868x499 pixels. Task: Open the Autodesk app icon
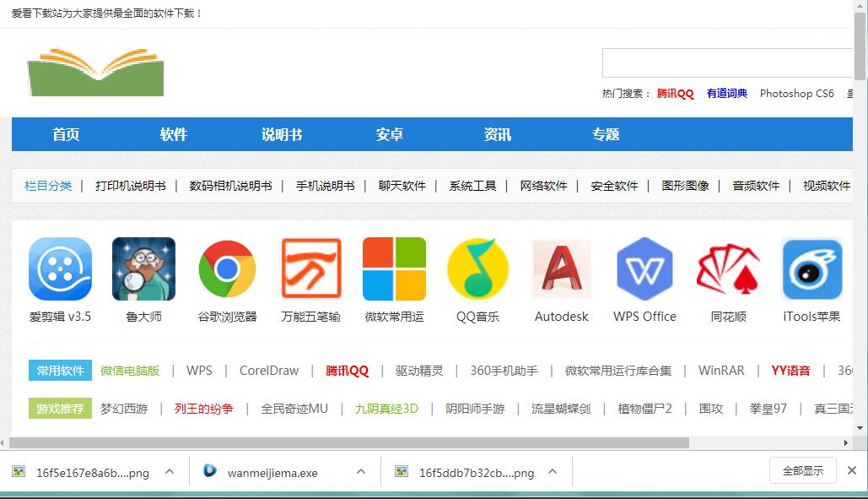[561, 268]
